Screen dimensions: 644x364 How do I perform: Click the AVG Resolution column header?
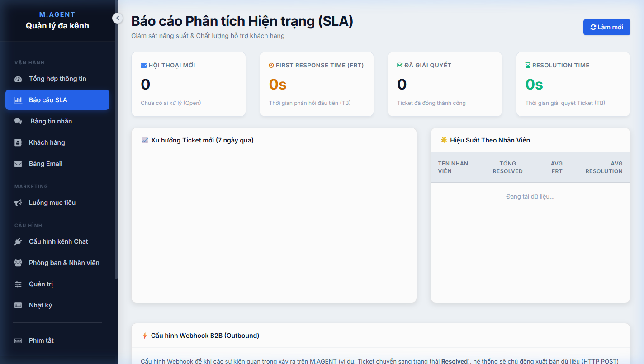pyautogui.click(x=604, y=167)
